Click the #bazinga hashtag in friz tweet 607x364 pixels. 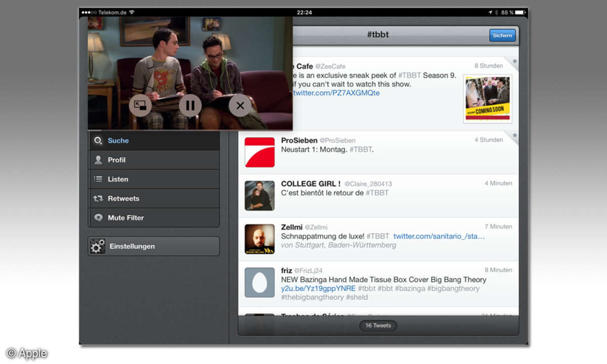tap(410, 288)
